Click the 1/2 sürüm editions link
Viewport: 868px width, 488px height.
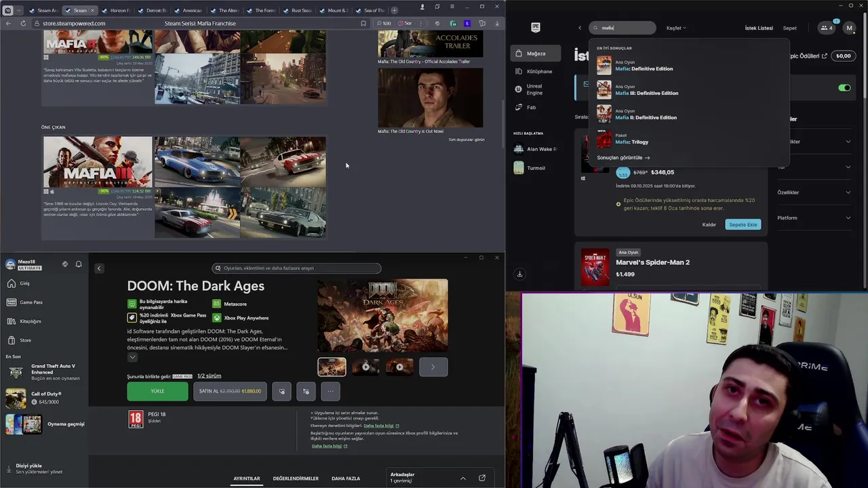[209, 375]
